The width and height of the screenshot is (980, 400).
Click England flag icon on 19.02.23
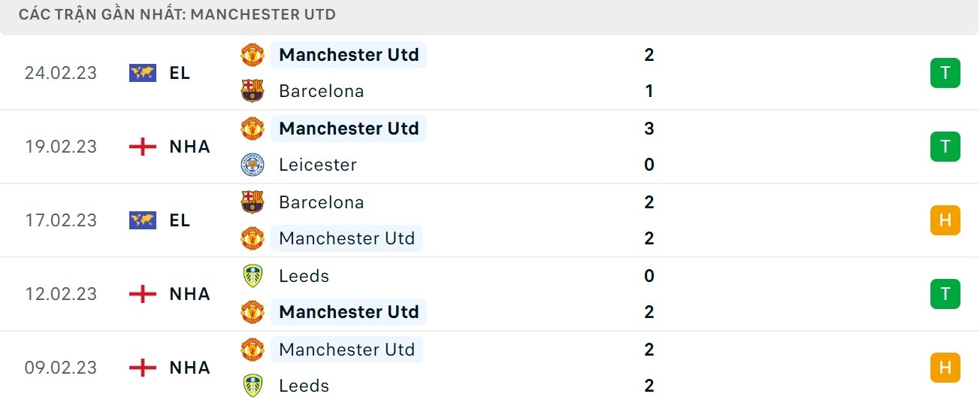pos(143,147)
